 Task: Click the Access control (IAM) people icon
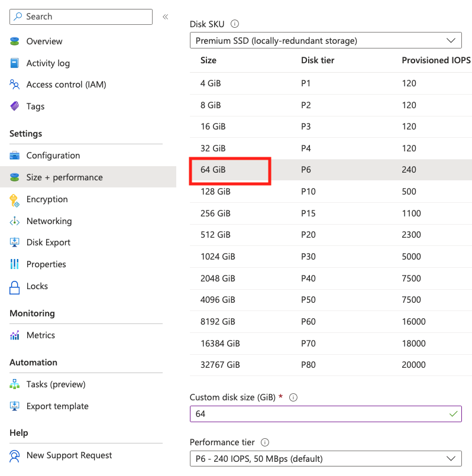(x=15, y=85)
